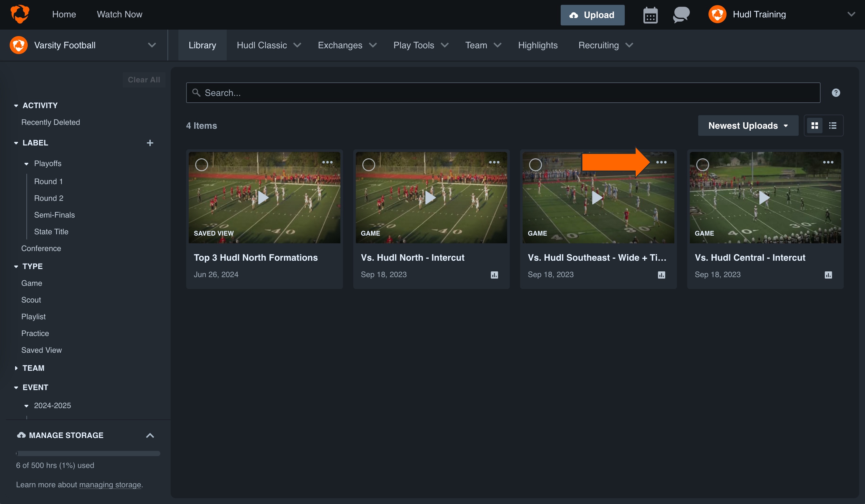Viewport: 865px width, 504px height.
Task: Check the Vs. Hudl North selection circle
Action: point(368,165)
